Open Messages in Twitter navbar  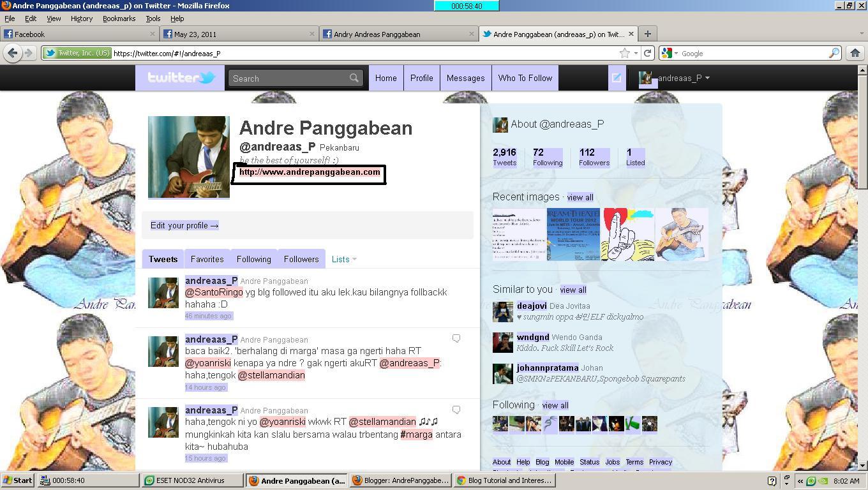465,78
